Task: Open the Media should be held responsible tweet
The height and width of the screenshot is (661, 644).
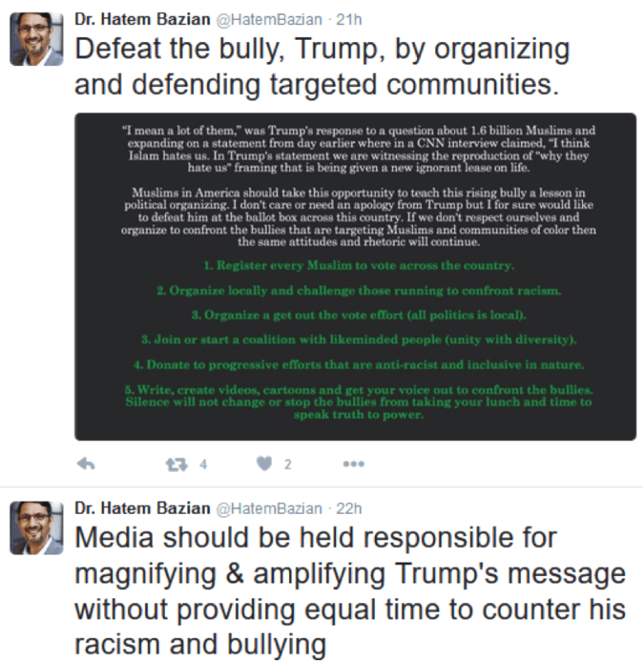Action: tap(350, 591)
